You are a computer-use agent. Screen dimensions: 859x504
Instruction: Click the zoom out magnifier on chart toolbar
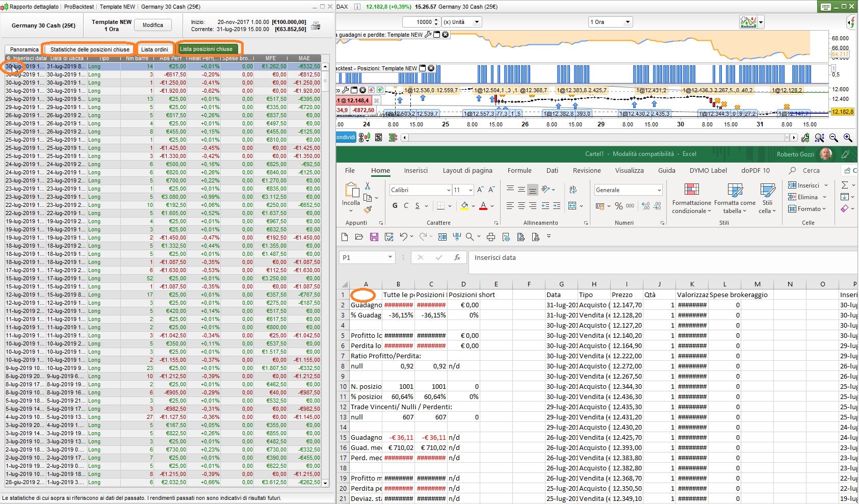click(834, 138)
